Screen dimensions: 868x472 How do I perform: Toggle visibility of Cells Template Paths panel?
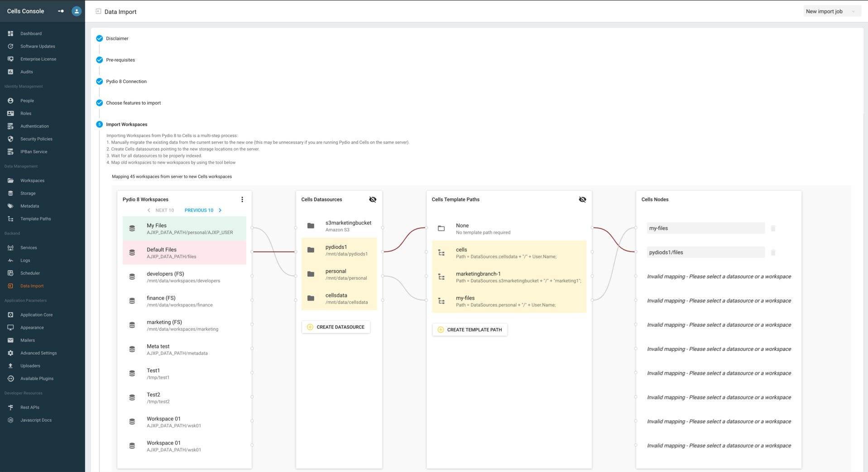tap(582, 200)
